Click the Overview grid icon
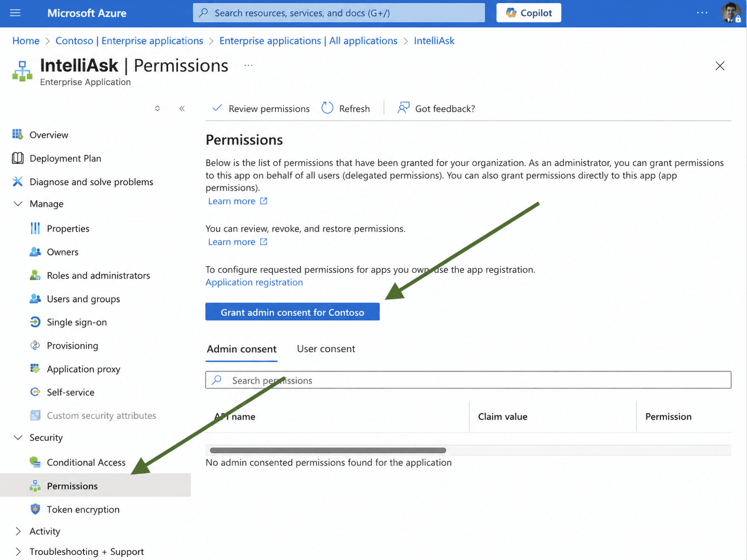 tap(18, 135)
